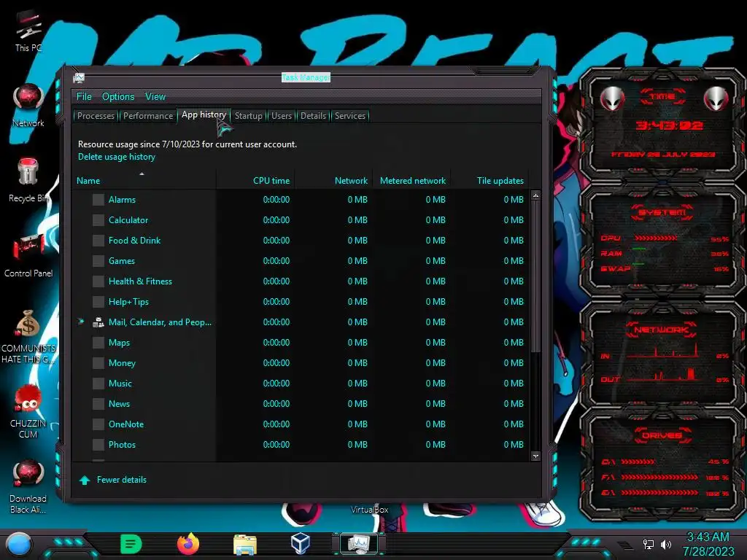Image resolution: width=747 pixels, height=560 pixels.
Task: Click the Photos app icon
Action: (98, 445)
